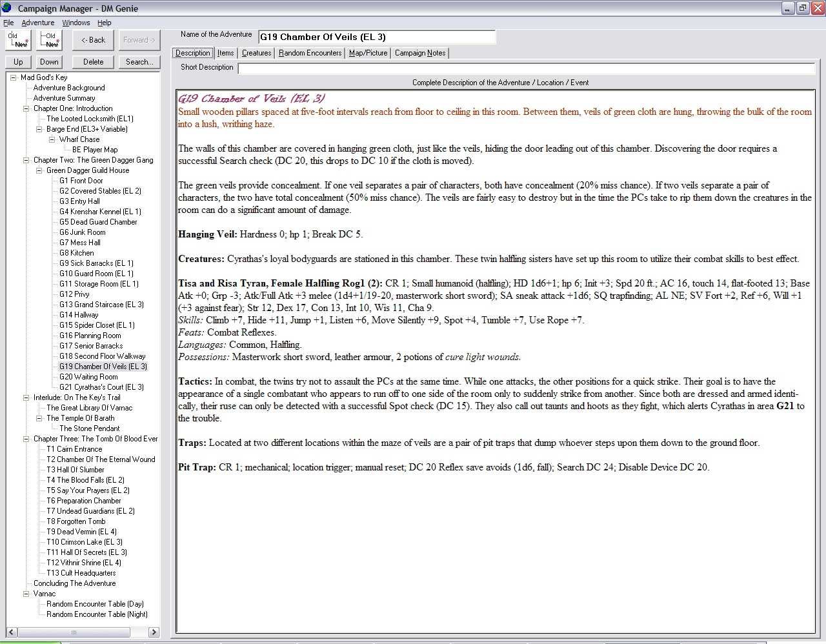Move entry with the Up button
826x644 pixels.
(x=18, y=62)
